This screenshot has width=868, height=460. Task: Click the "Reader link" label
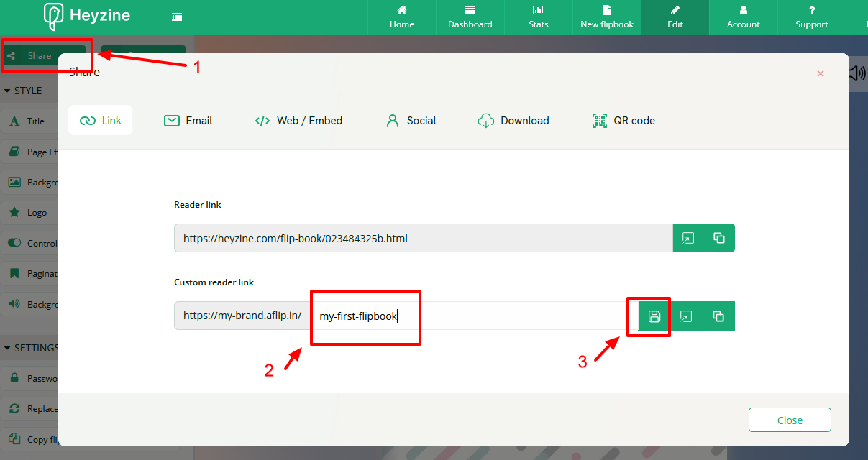pyautogui.click(x=198, y=205)
